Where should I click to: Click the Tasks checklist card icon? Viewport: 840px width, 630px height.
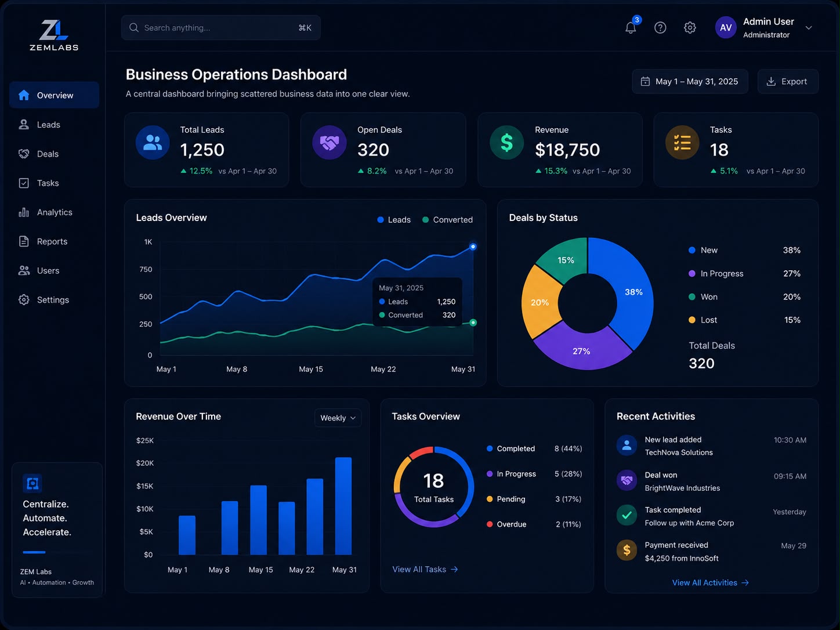[682, 142]
